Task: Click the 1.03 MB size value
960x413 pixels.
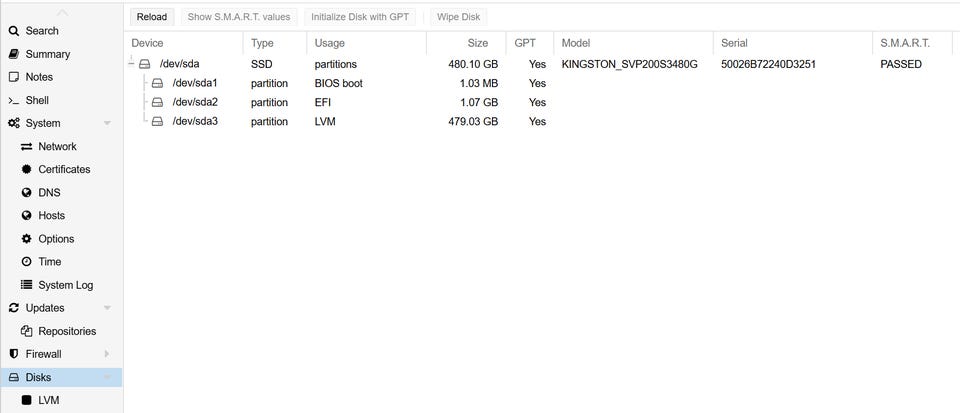Action: click(x=479, y=83)
